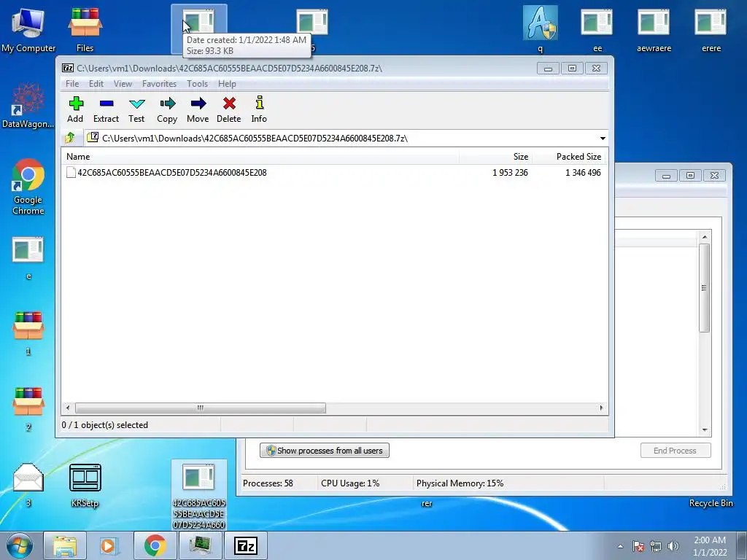The height and width of the screenshot is (560, 747).
Task: Click the rer desktop icon label
Action: [426, 503]
